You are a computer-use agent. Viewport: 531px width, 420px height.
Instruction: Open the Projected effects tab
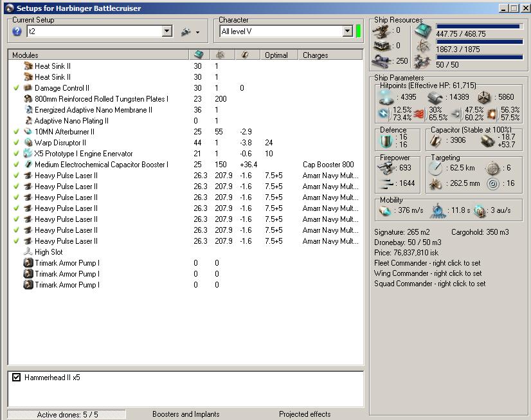point(305,414)
